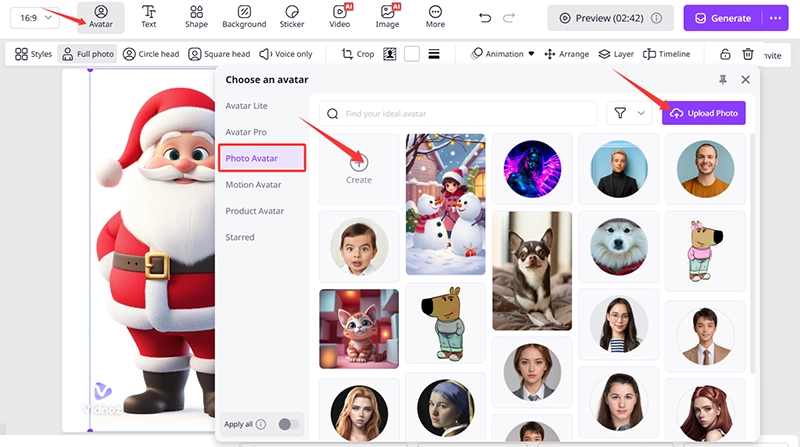This screenshot has height=447, width=800.
Task: Open the Background tool
Action: coord(244,16)
